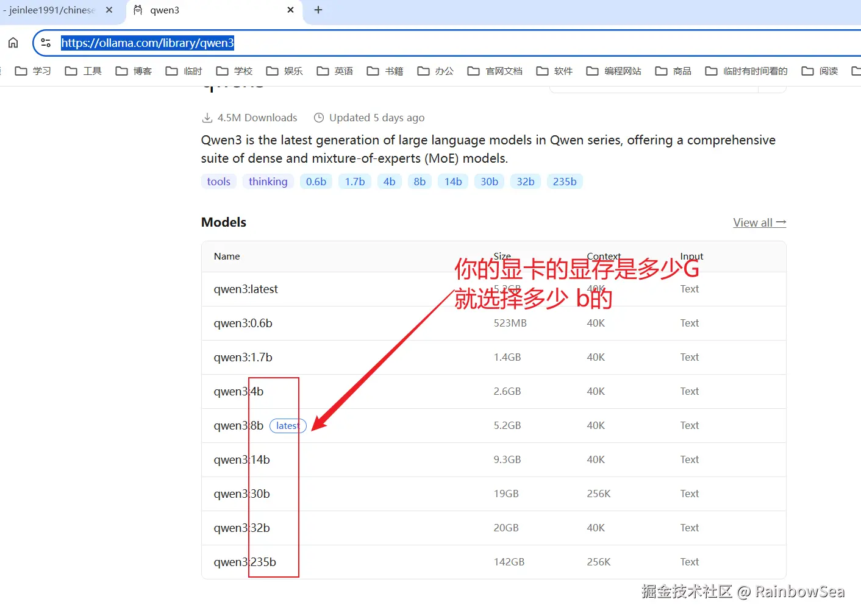Open the qwen3:8b model
The width and height of the screenshot is (861, 616).
tap(238, 425)
